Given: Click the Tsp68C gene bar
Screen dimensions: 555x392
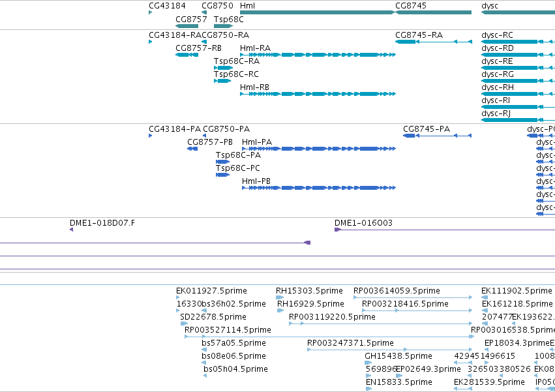Looking at the screenshot, I should tap(223, 26).
